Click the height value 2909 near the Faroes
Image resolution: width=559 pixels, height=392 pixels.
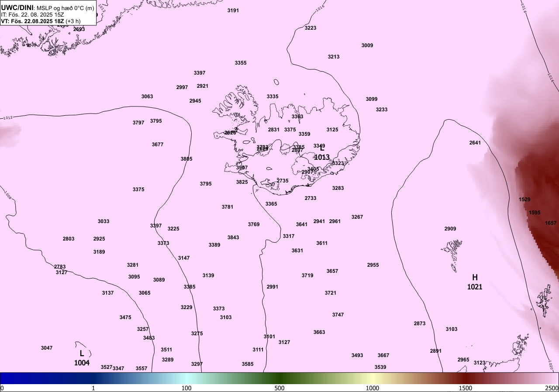pos(450,229)
